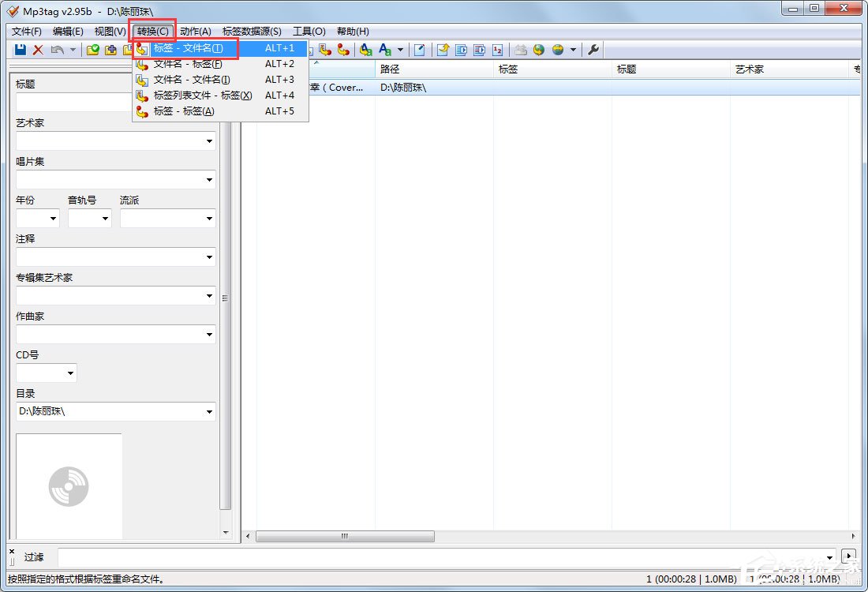Click the create playlist (selected files) icon
The image size is (868, 592).
click(480, 50)
